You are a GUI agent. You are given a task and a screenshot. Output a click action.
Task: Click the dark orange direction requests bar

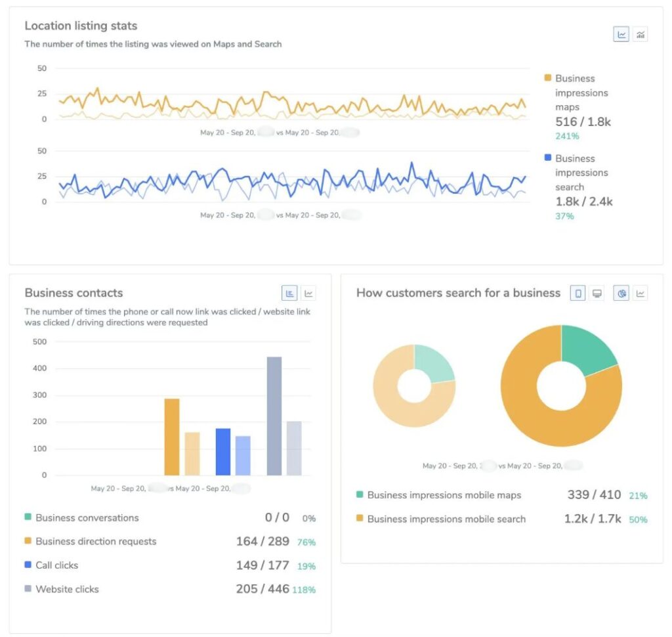(x=171, y=437)
